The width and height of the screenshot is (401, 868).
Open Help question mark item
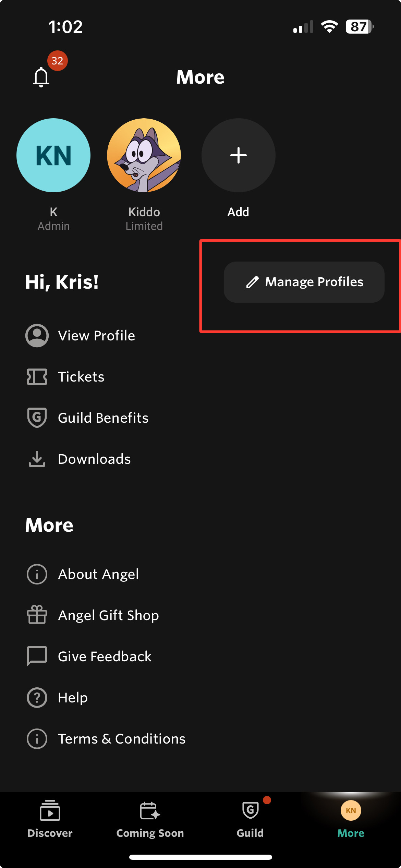coord(57,698)
